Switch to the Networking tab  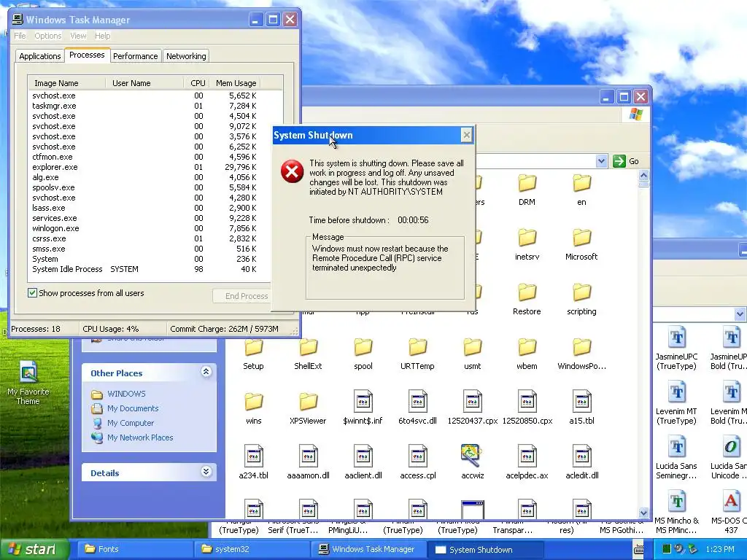pos(186,56)
